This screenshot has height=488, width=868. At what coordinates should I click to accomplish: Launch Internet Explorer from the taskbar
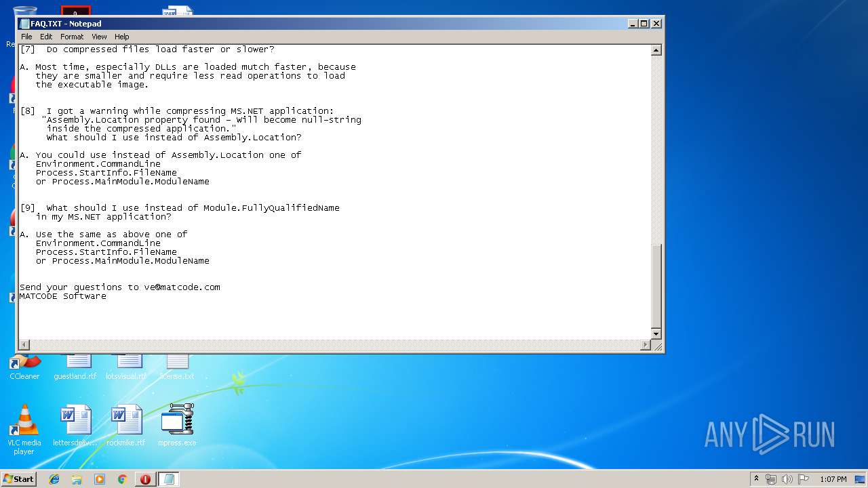[54, 479]
